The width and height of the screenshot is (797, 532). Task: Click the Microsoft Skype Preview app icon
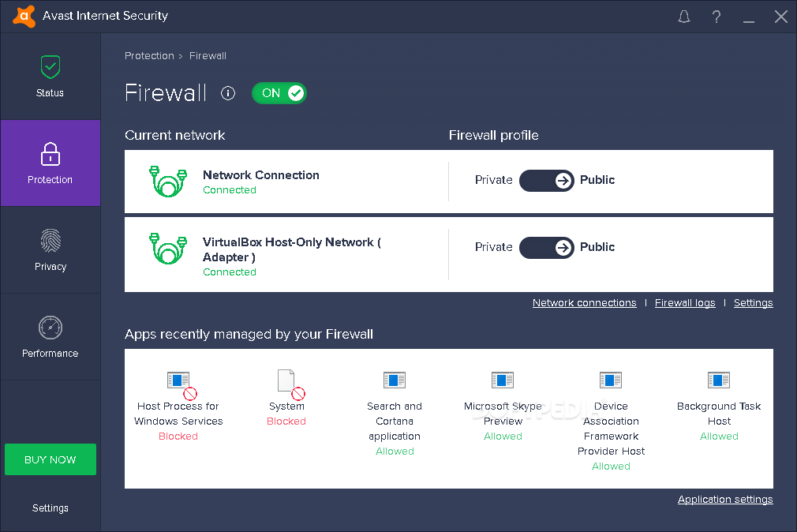(x=503, y=380)
